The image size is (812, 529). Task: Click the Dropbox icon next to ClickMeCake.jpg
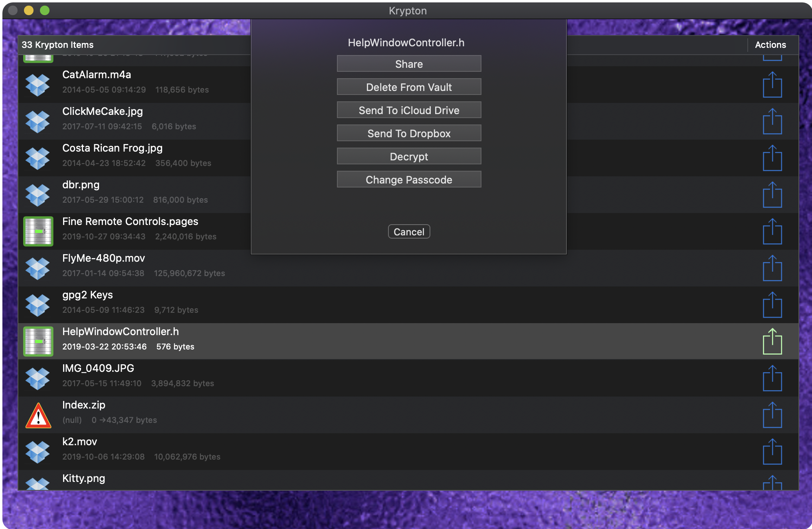(x=38, y=121)
